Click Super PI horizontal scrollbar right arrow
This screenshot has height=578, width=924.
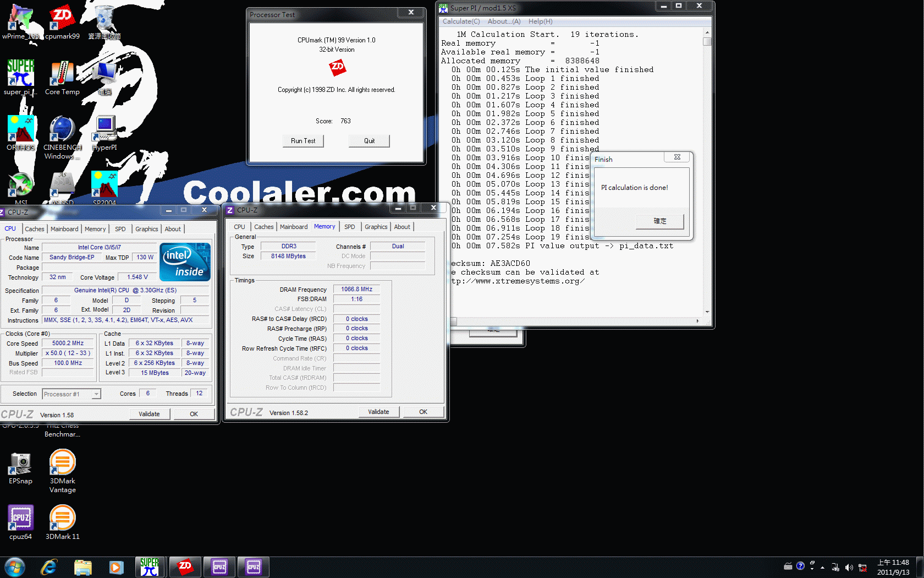point(697,321)
